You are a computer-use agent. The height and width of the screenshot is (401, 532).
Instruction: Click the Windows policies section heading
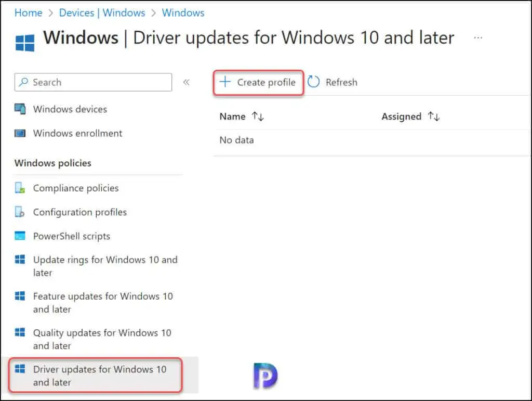tap(53, 163)
